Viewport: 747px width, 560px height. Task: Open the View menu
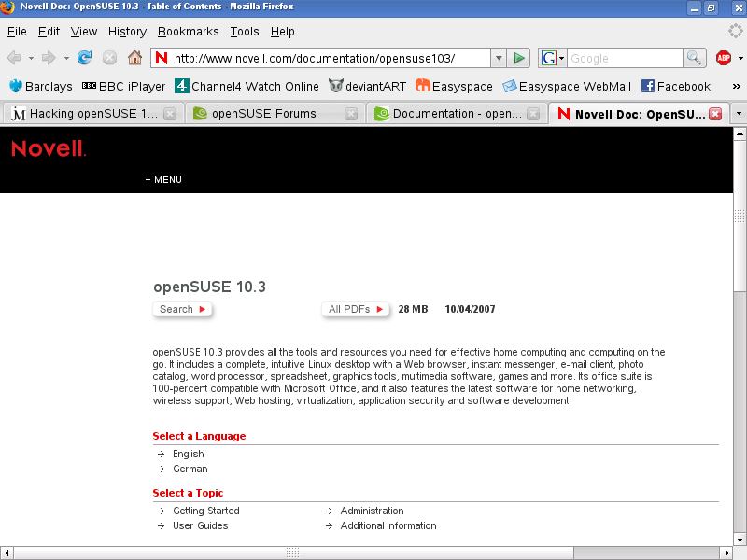point(84,32)
